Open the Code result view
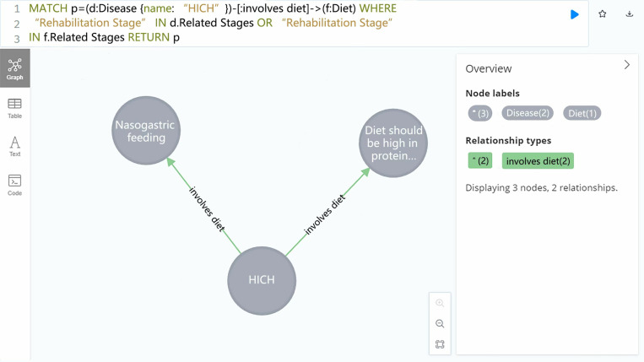The image size is (644, 362). (x=15, y=185)
